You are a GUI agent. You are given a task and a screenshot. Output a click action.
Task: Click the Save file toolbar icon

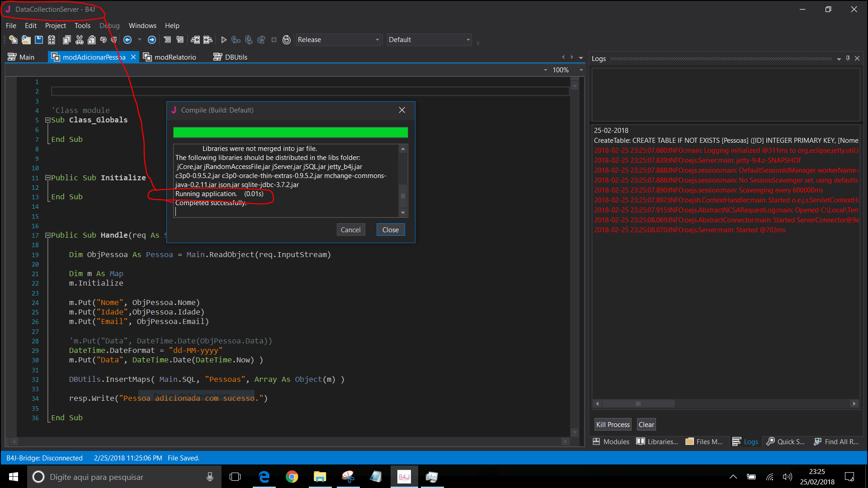39,40
